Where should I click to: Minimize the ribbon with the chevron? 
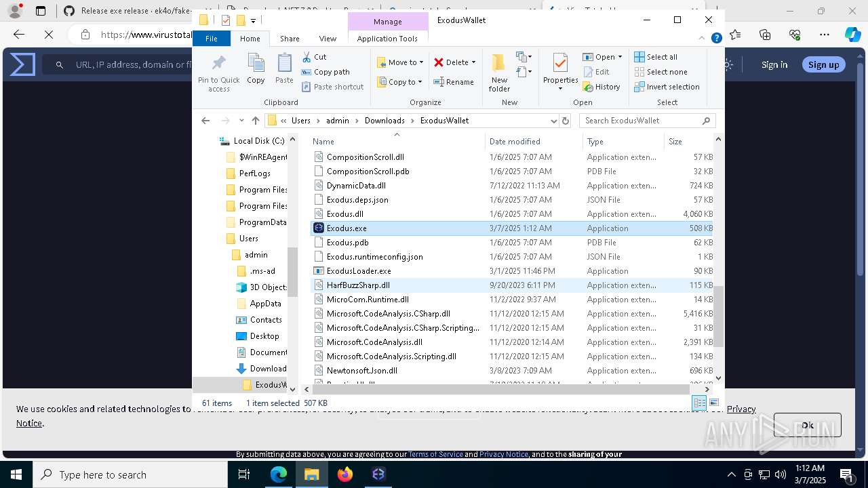[x=702, y=39]
